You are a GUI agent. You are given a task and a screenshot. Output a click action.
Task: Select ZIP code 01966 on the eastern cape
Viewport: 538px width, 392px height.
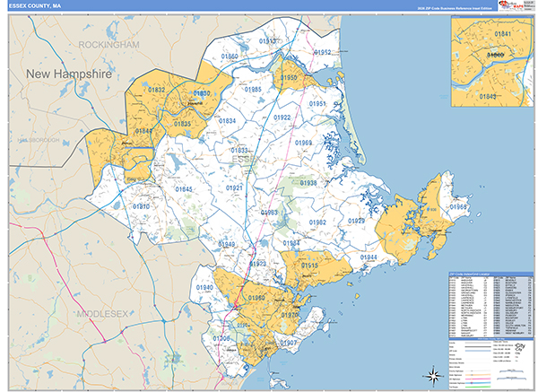coord(458,207)
